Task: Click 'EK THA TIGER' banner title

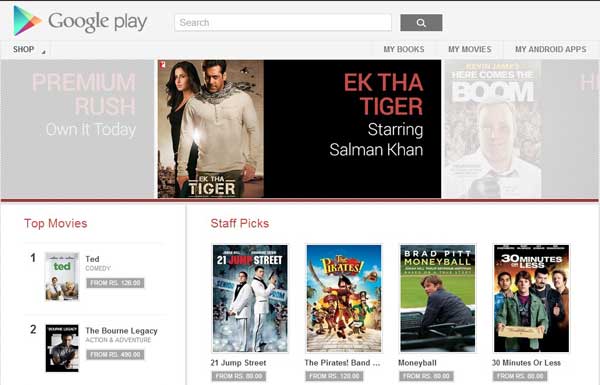Action: (383, 94)
